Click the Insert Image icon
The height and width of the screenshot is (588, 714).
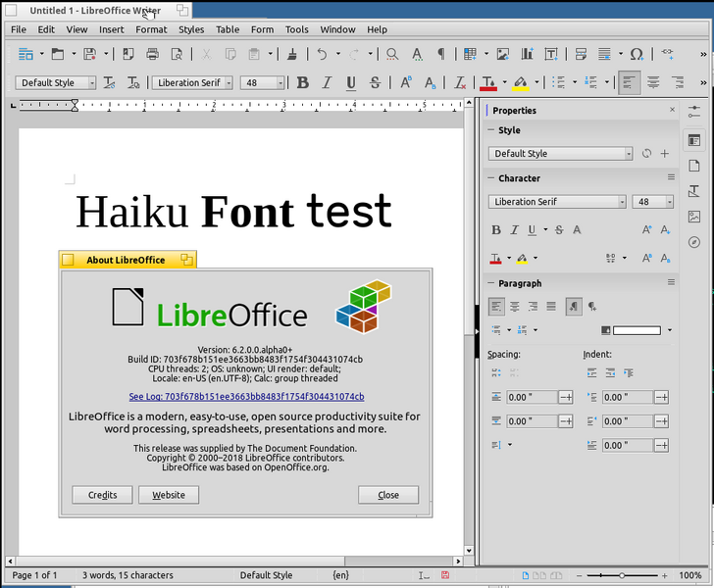click(503, 54)
